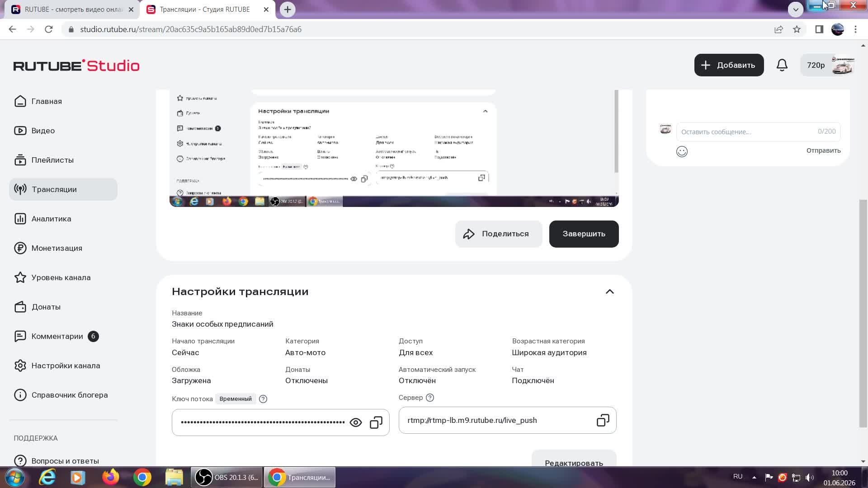
Task: Click the RUTUBE Studio logo
Action: (76, 66)
